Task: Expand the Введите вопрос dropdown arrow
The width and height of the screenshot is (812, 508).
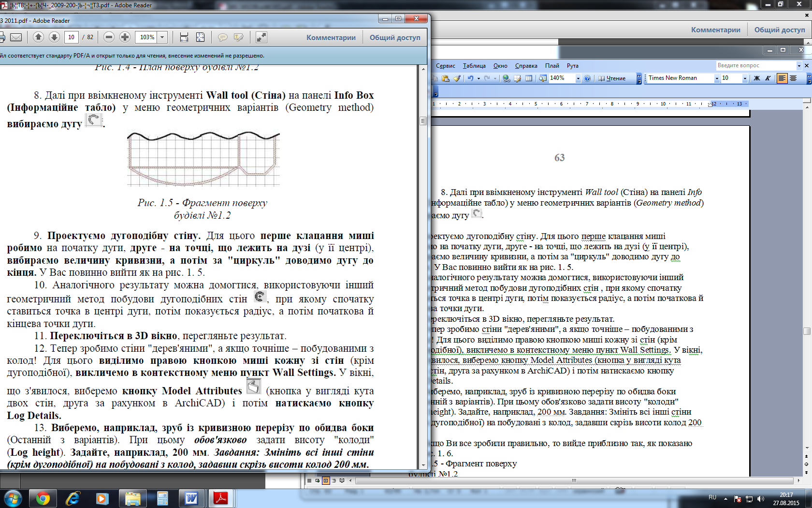Action: click(x=798, y=66)
